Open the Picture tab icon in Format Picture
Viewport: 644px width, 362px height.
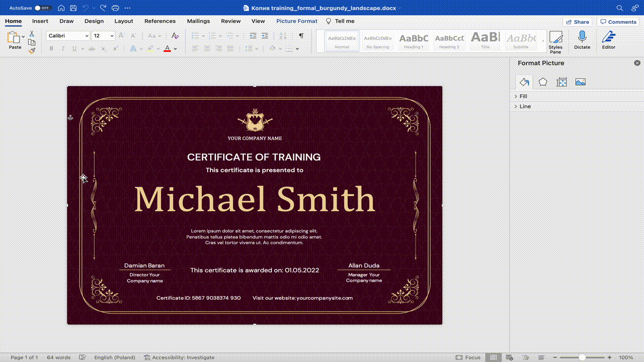580,82
